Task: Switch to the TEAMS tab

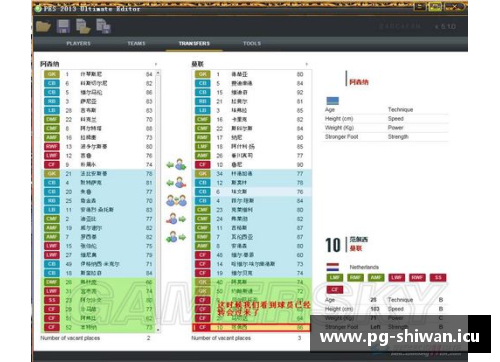Action: pos(136,43)
